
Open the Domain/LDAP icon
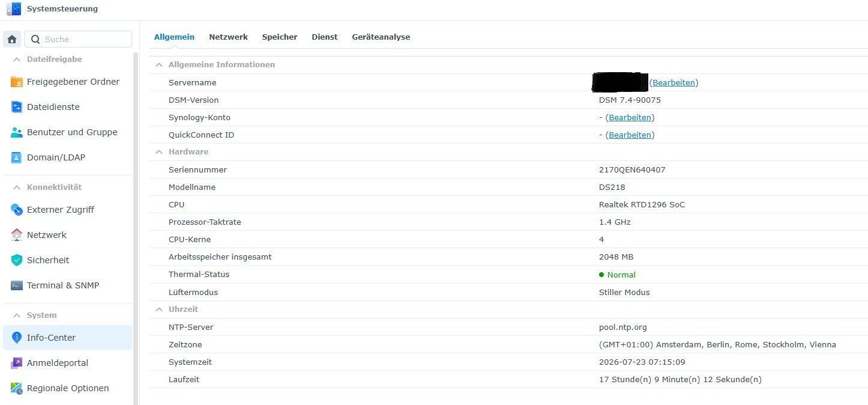[17, 157]
